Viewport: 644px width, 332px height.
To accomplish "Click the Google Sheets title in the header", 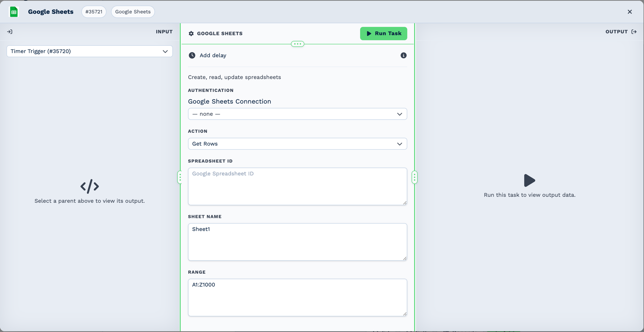I will [51, 12].
